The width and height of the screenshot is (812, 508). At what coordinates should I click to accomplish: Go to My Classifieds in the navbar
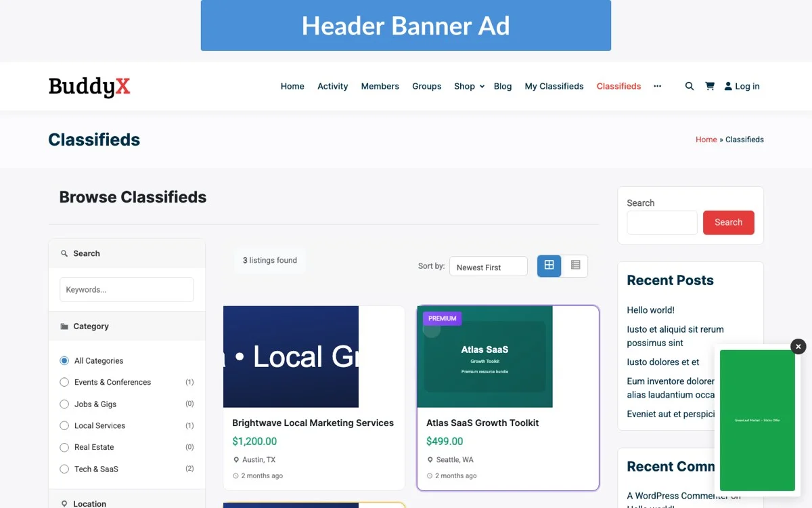554,86
